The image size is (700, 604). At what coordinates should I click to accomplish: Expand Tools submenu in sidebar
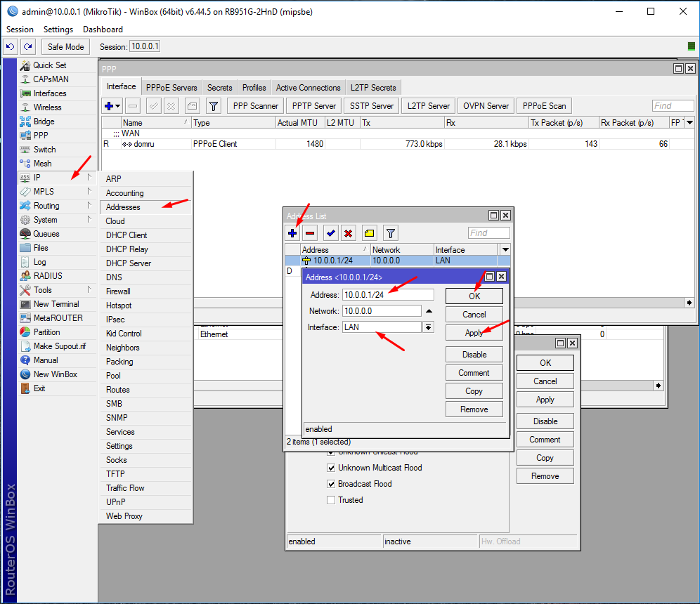[89, 289]
